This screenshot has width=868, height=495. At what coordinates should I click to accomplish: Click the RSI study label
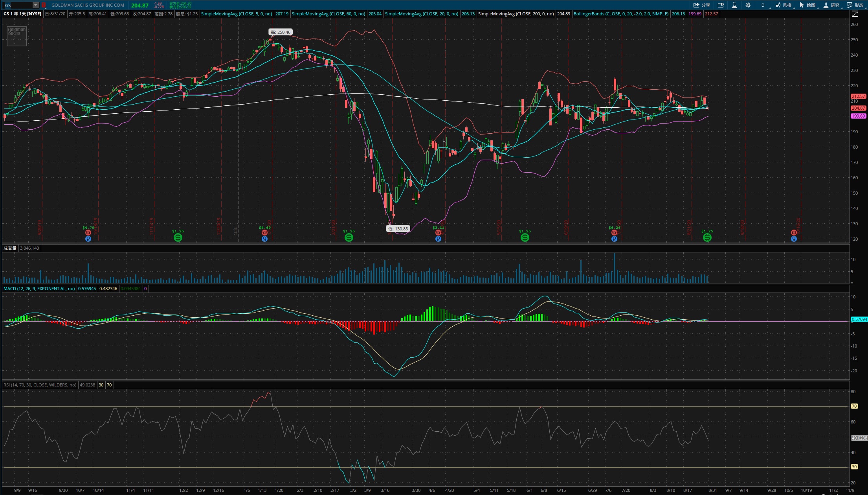coord(40,385)
